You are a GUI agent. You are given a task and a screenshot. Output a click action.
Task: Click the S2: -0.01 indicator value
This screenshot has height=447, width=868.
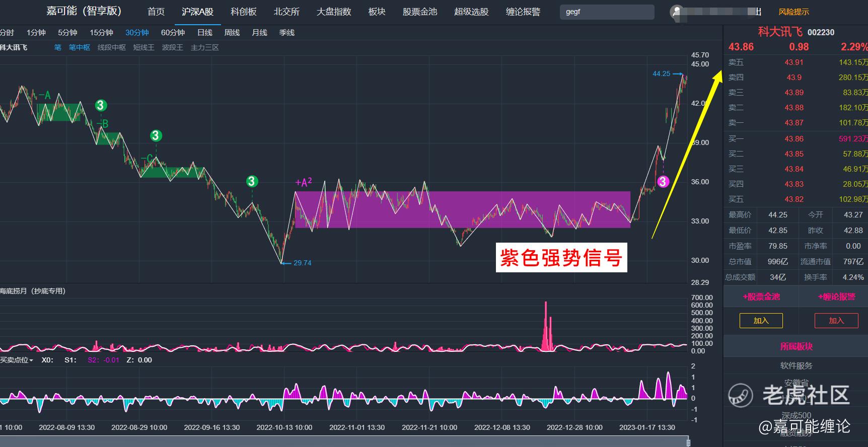(104, 360)
